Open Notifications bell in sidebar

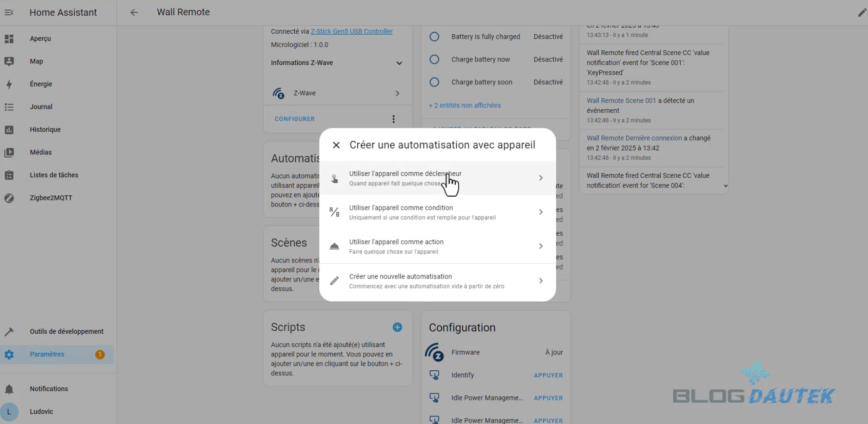point(9,389)
